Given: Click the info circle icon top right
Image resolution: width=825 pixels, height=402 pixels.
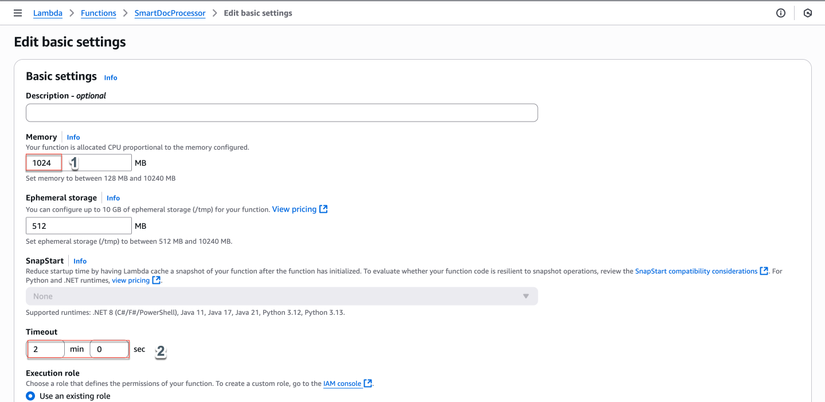Looking at the screenshot, I should coord(781,13).
